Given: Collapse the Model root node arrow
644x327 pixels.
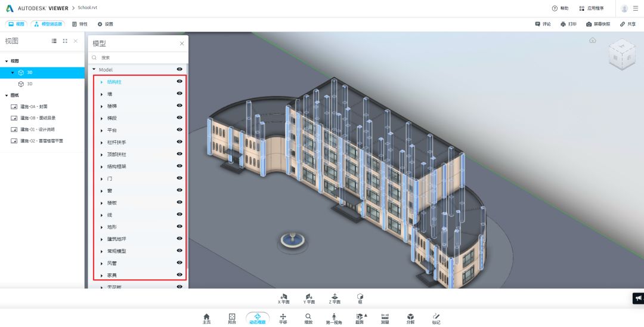Looking at the screenshot, I should [x=94, y=69].
